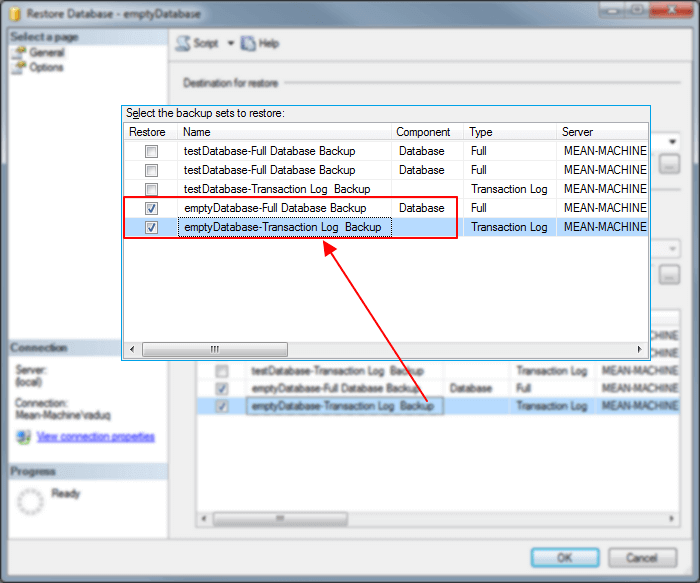
Task: Toggle blurred testDatabase-Transaction Log checkbox in background
Action: [221, 371]
